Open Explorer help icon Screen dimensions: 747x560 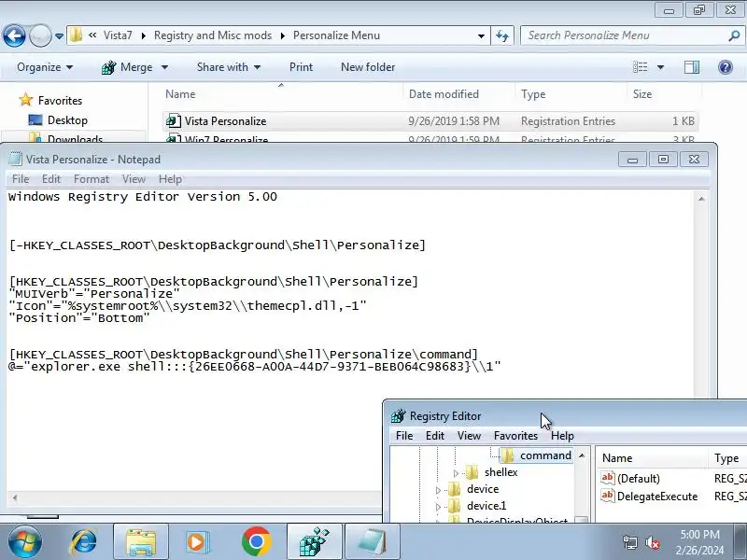(726, 67)
